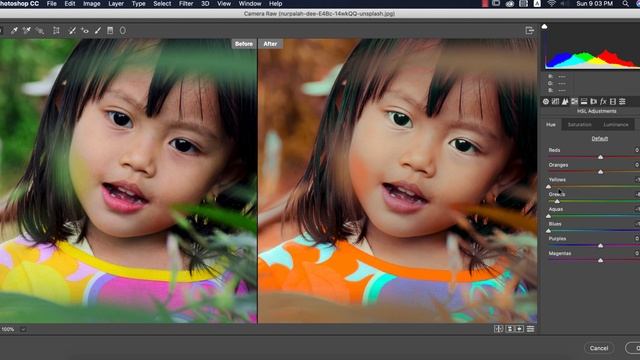Open the Presets panel icon
640x360 pixels.
coord(622,102)
